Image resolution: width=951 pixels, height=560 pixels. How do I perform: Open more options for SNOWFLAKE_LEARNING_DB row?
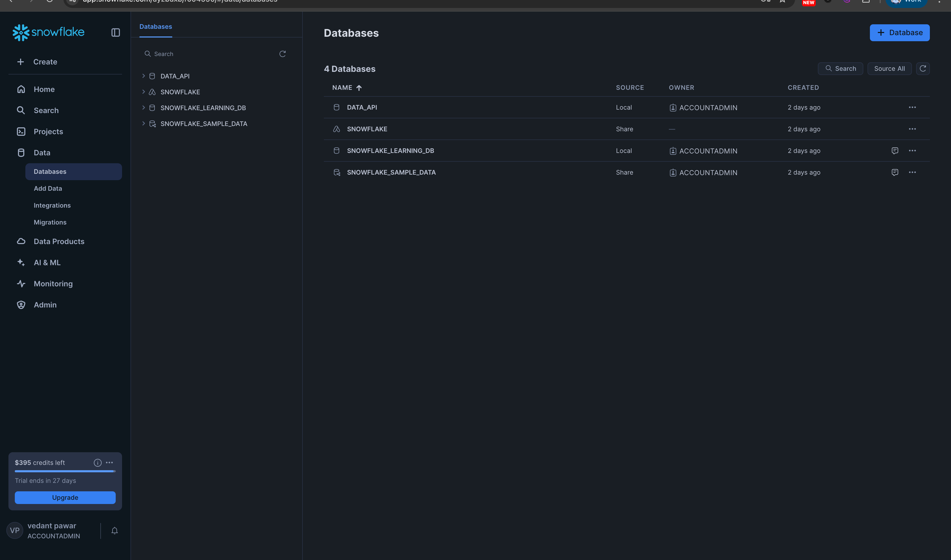pos(912,151)
